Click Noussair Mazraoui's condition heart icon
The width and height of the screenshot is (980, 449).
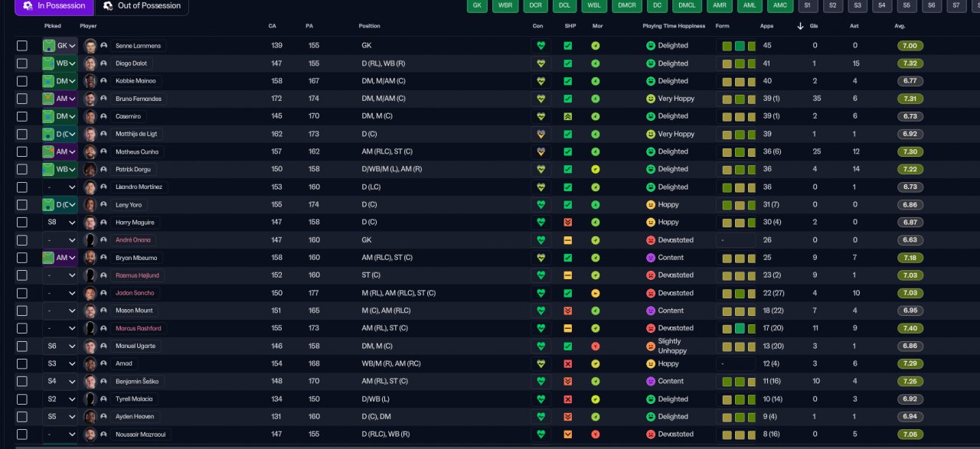point(541,434)
